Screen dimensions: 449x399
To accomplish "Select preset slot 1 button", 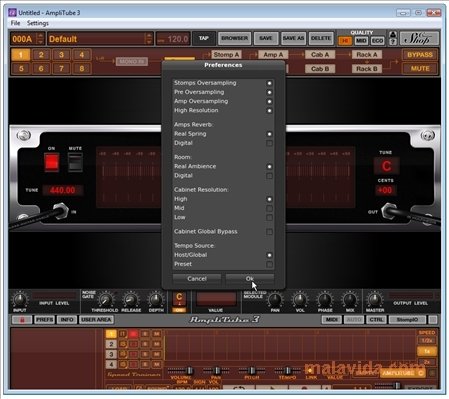I will pos(21,55).
